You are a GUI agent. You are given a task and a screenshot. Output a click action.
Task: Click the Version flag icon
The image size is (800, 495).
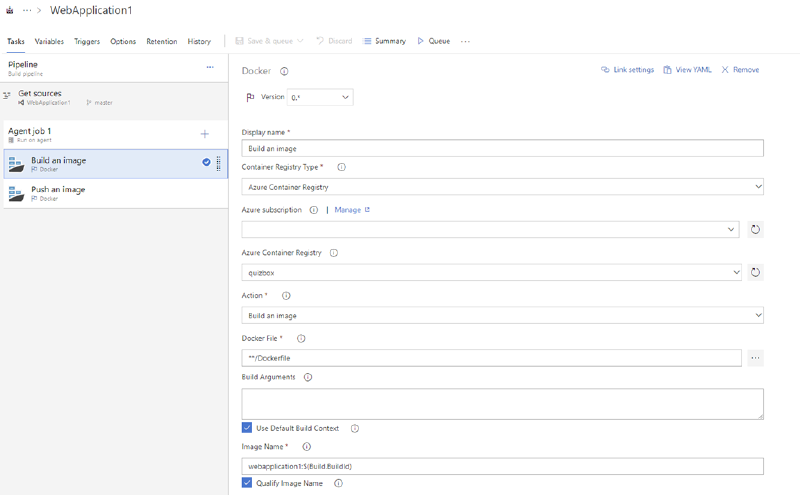(250, 97)
